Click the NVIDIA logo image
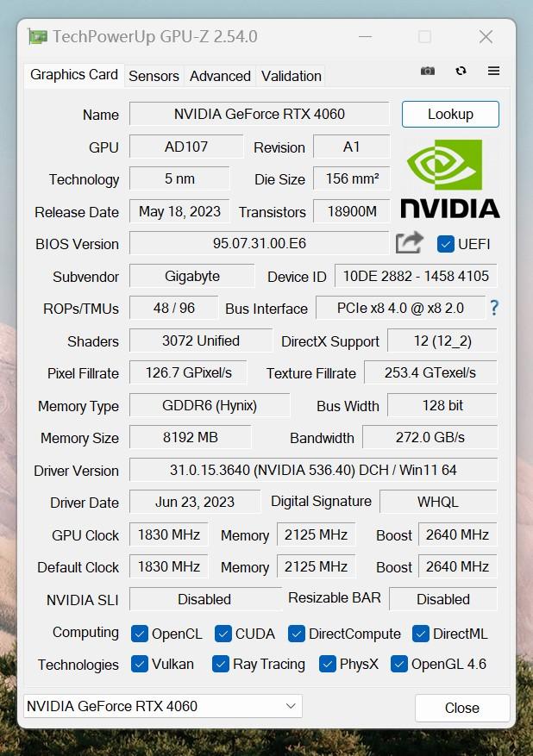 coord(449,178)
